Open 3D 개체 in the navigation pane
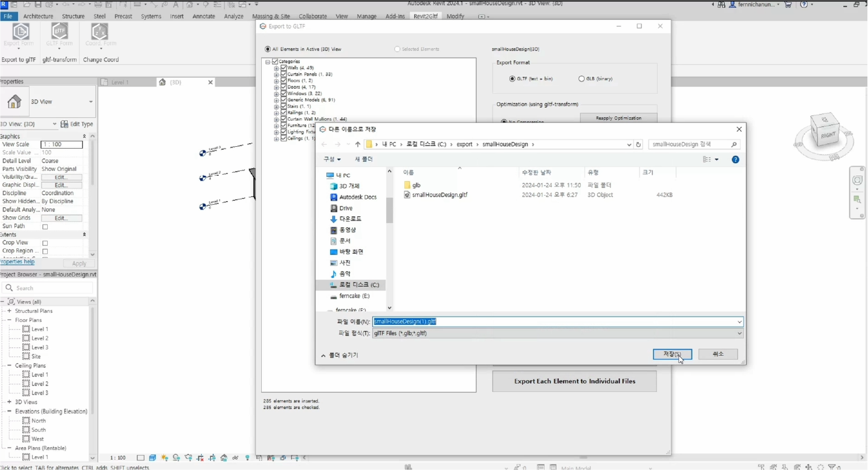868x470 pixels. pyautogui.click(x=349, y=186)
